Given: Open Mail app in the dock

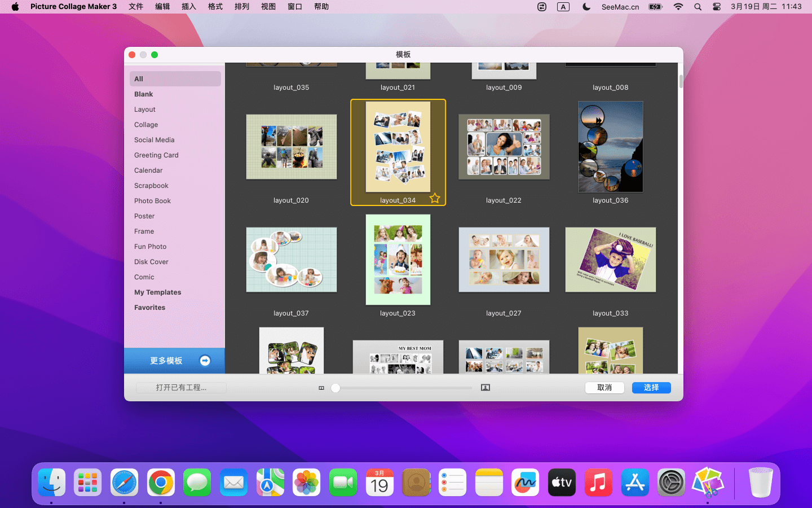Looking at the screenshot, I should [x=233, y=483].
